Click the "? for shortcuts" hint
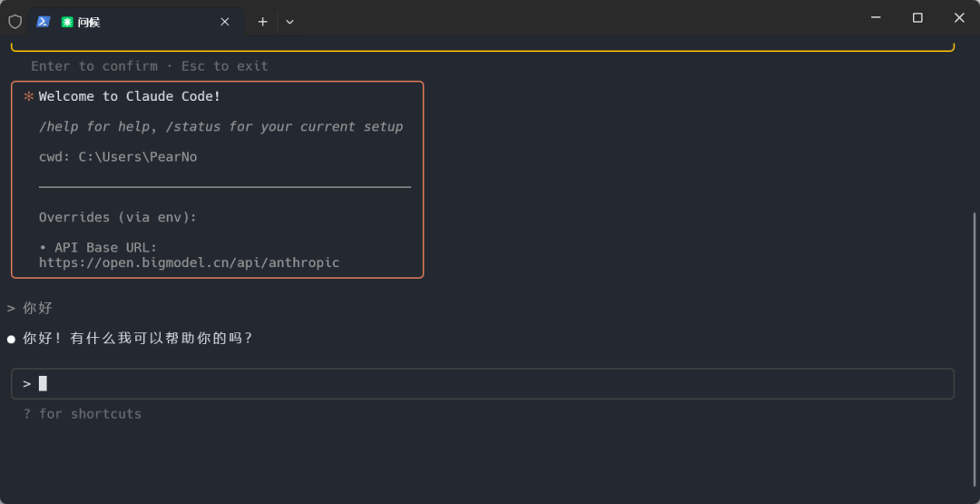Screen dimensions: 980x504 point(83,414)
